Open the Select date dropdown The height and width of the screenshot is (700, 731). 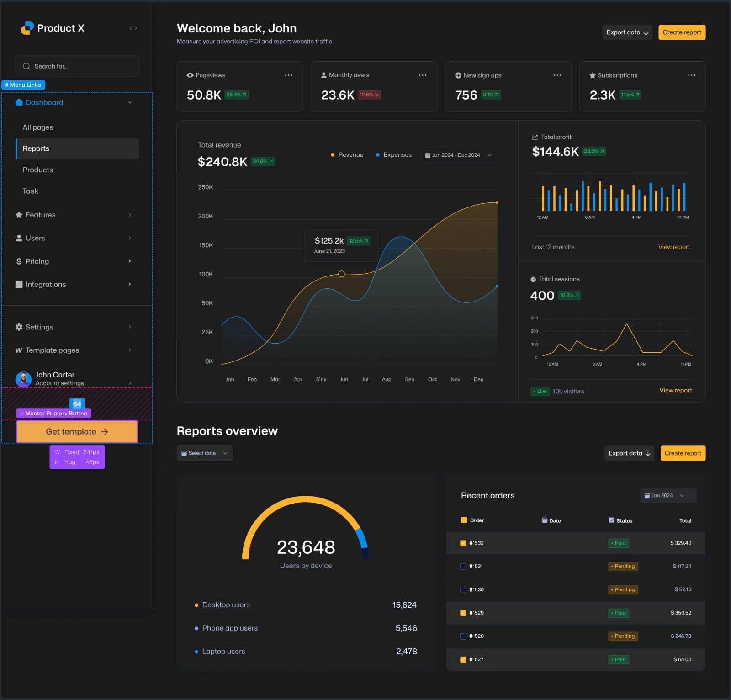pyautogui.click(x=205, y=453)
